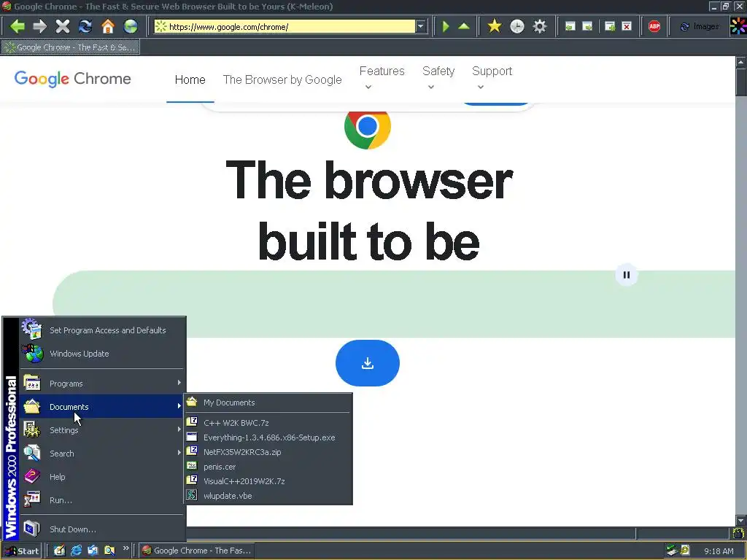The width and height of the screenshot is (747, 560).
Task: Select Documents entry in Start menu
Action: (x=102, y=407)
